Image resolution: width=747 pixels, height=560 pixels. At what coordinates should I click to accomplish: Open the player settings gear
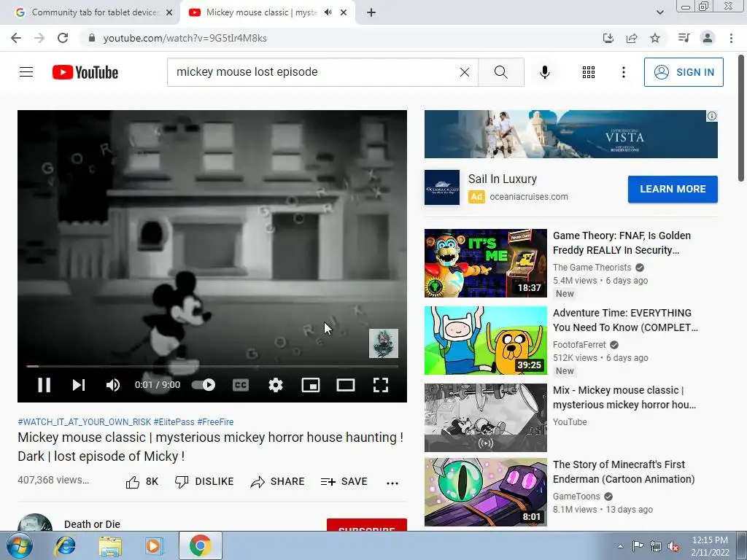pyautogui.click(x=276, y=385)
